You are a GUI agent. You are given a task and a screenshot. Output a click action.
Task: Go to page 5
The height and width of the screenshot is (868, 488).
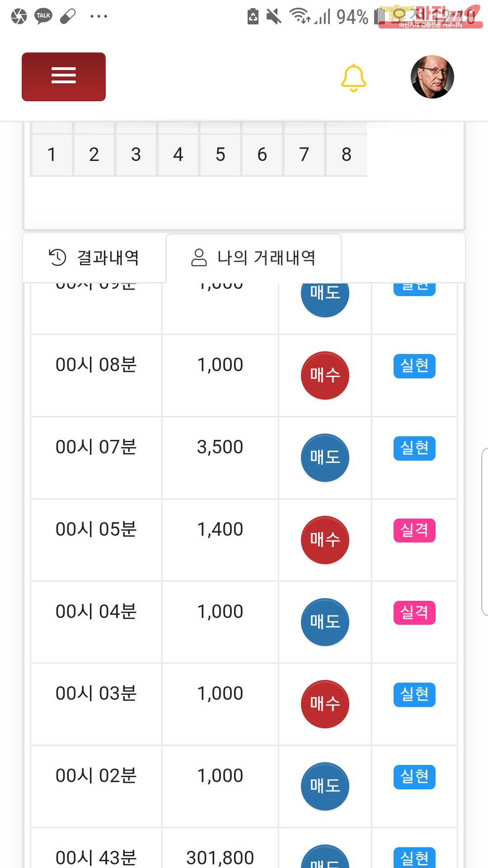tap(220, 155)
